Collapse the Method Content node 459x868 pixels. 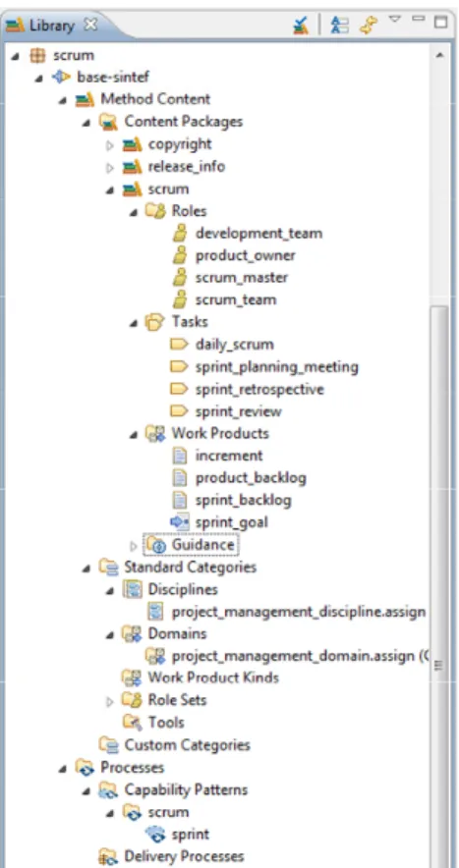point(63,100)
